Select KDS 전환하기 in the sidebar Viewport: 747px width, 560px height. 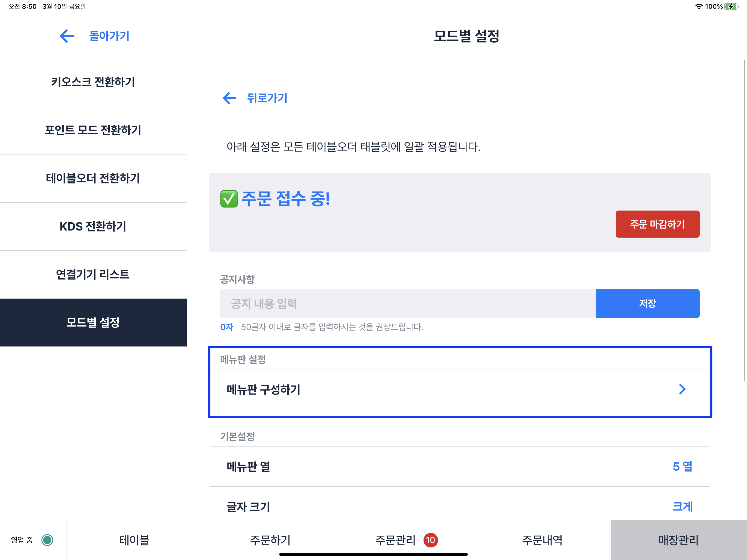tap(93, 226)
